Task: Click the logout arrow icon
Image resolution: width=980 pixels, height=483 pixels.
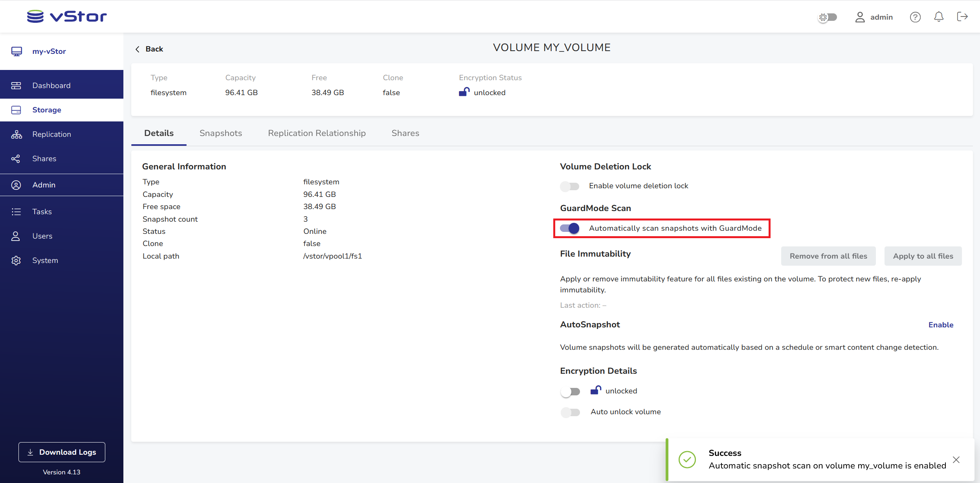Action: 962,17
